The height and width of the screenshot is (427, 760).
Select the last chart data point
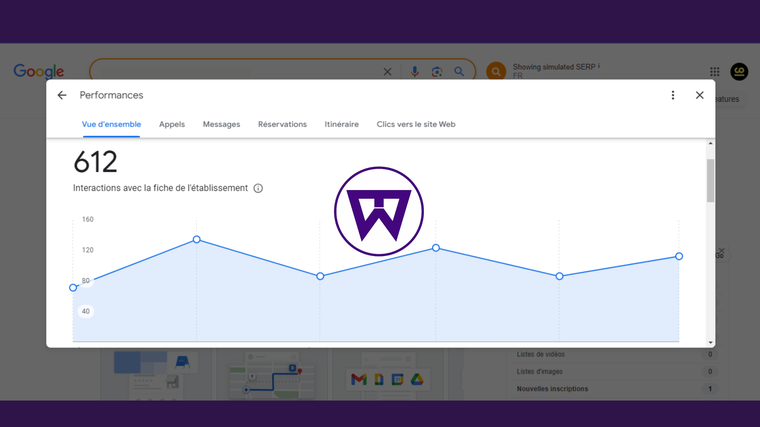pos(679,256)
